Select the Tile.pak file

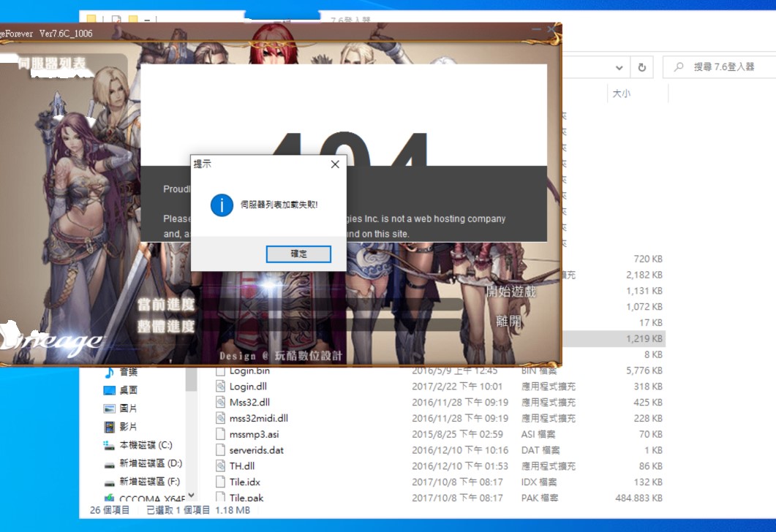pyautogui.click(x=246, y=498)
